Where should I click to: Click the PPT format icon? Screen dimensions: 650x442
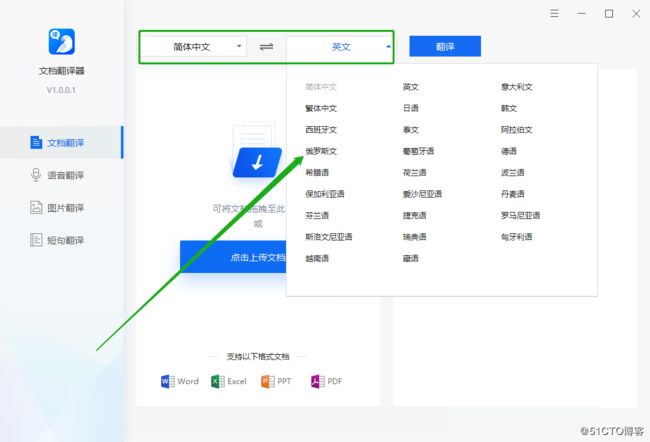pyautogui.click(x=268, y=381)
